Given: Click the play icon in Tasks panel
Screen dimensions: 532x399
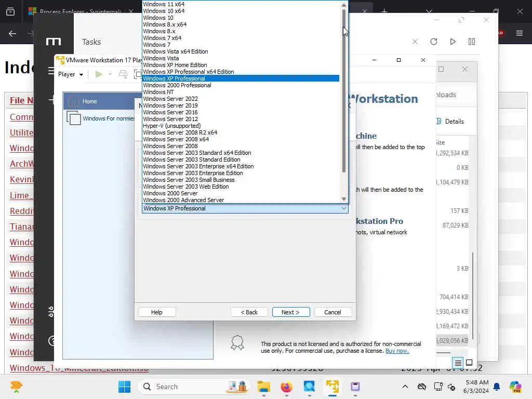Looking at the screenshot, I should (x=453, y=42).
